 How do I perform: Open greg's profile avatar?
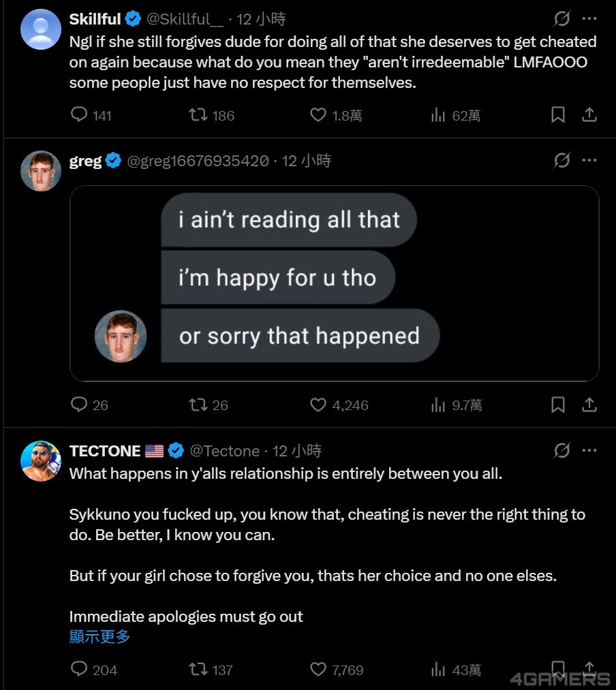click(41, 171)
